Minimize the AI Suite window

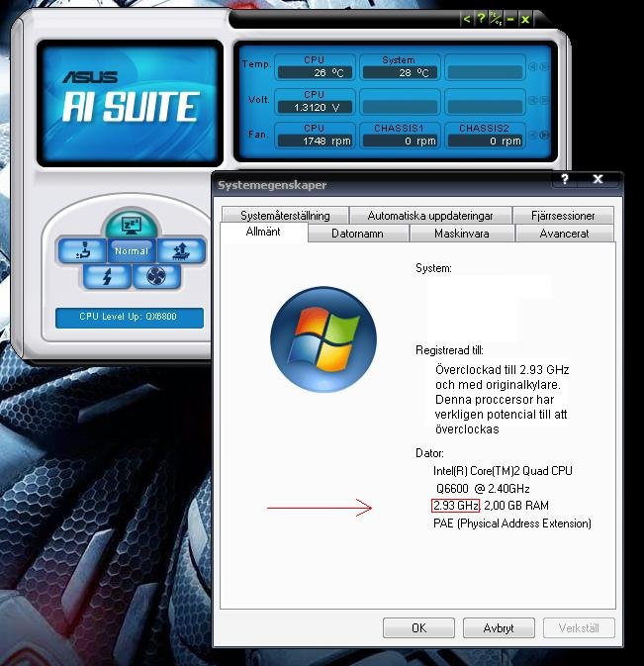[510, 19]
